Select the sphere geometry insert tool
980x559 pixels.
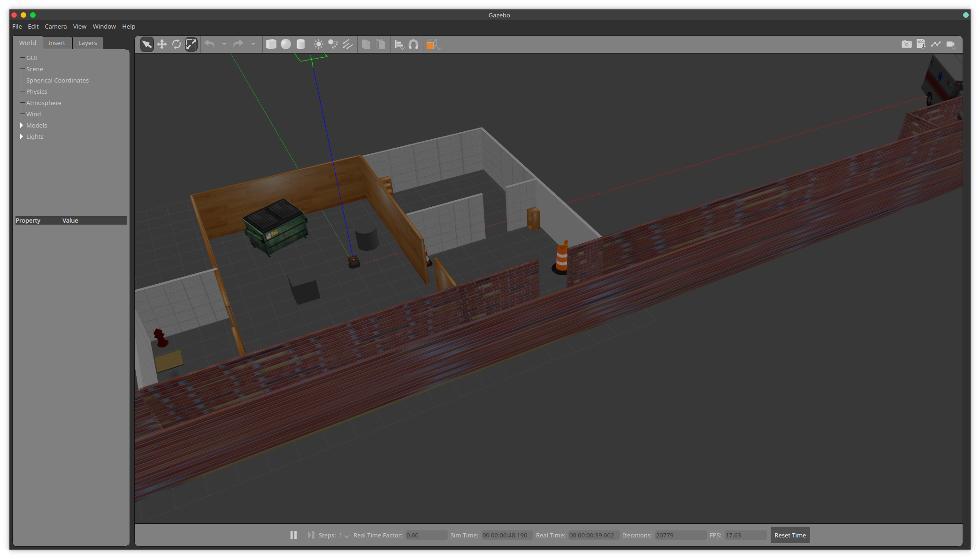(x=285, y=45)
